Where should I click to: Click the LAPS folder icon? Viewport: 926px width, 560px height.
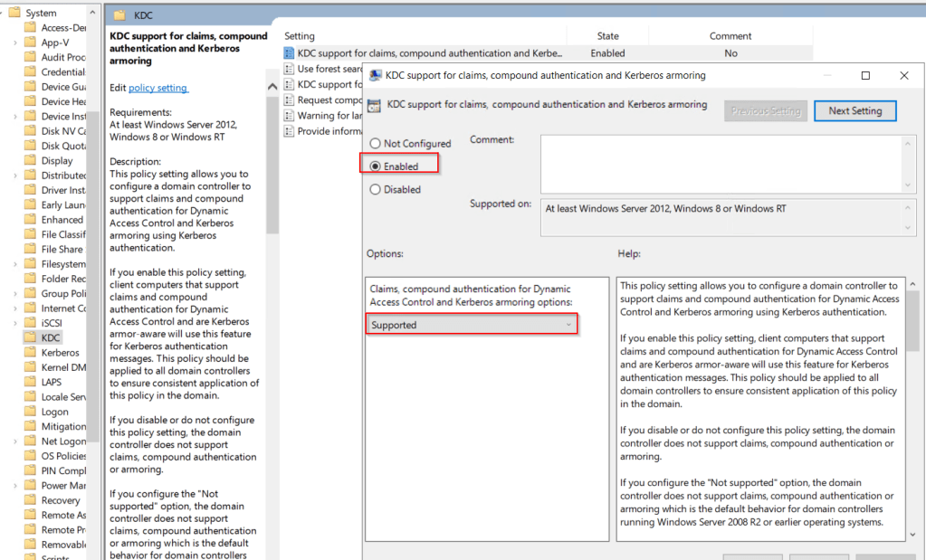click(30, 382)
